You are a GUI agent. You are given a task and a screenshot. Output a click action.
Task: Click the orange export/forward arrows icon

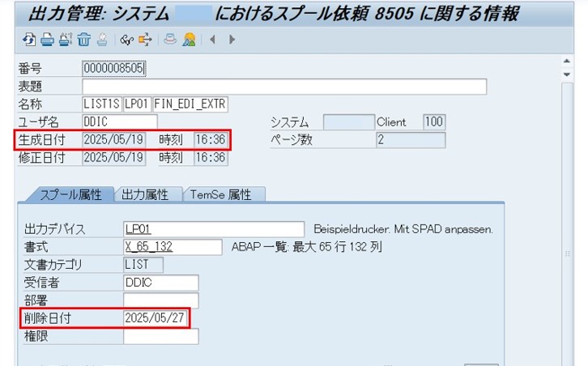pos(145,40)
